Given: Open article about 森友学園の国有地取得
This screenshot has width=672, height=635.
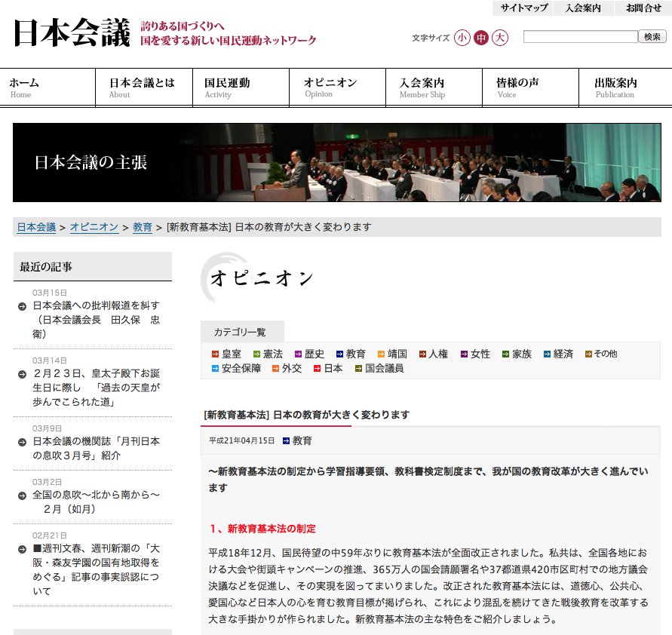Looking at the screenshot, I should (96, 569).
